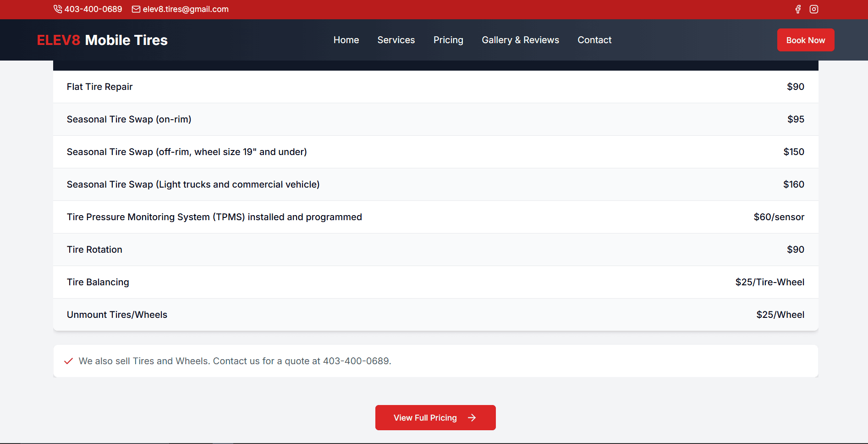Click the We also sell Tires and Wheels note
868x444 pixels.
(235, 361)
